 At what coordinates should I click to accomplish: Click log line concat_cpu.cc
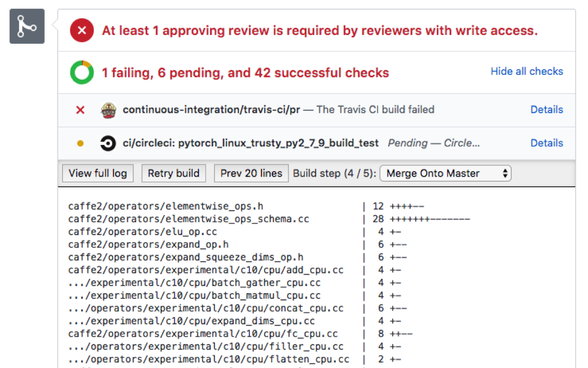(206, 309)
